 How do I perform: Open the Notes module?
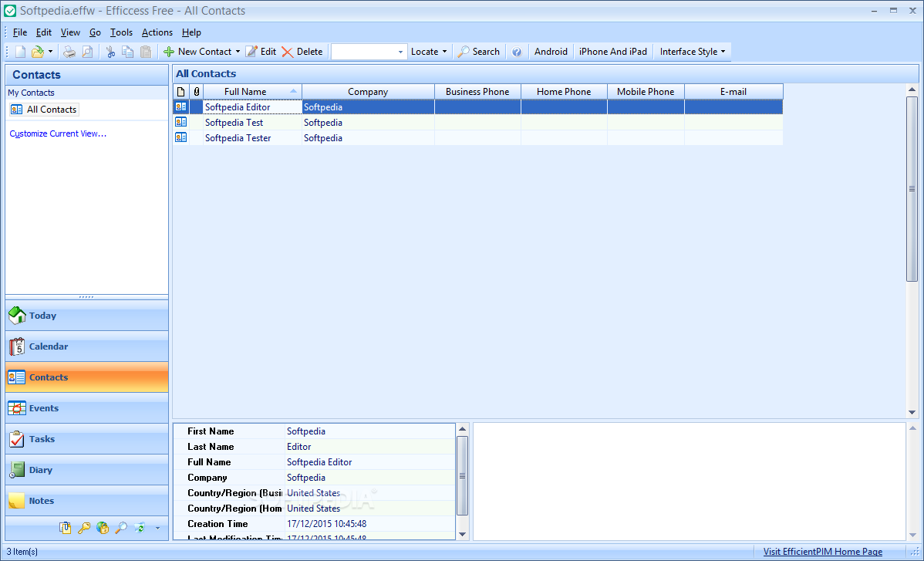coord(86,500)
